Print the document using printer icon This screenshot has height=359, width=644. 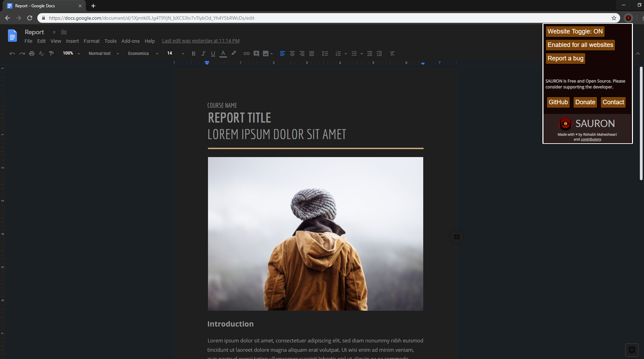[x=32, y=54]
